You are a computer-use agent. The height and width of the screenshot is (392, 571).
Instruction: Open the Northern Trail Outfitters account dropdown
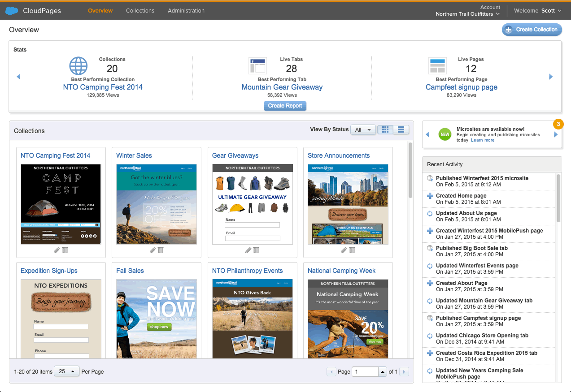[x=467, y=14]
